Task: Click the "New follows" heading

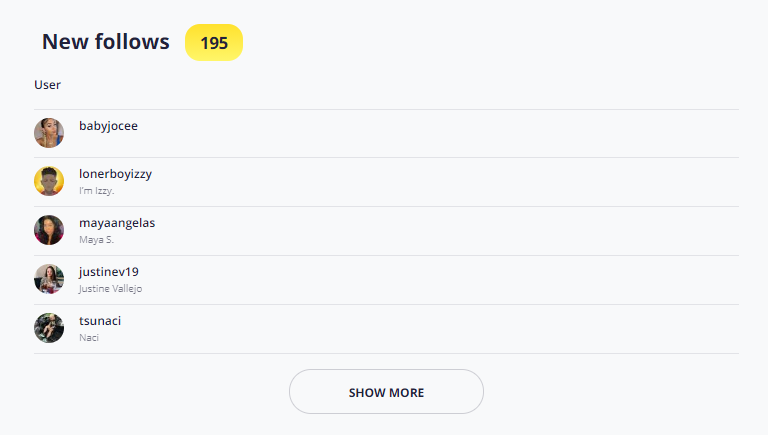Action: (x=105, y=42)
